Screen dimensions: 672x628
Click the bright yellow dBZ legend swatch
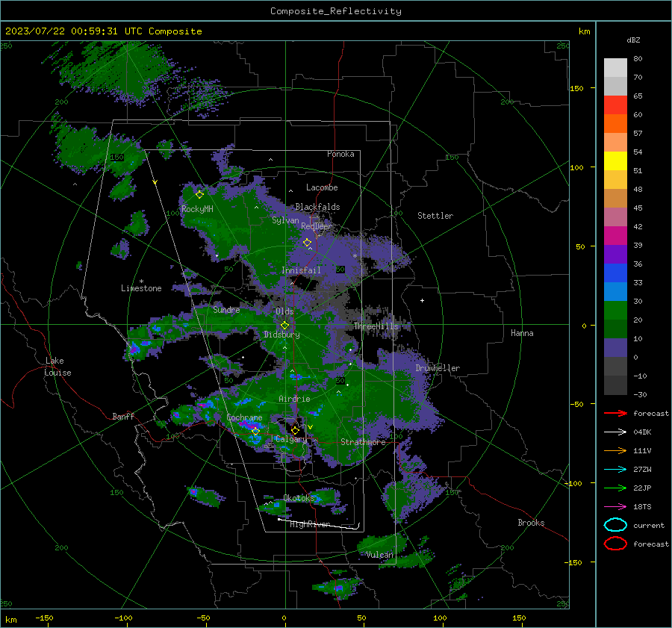click(615, 161)
